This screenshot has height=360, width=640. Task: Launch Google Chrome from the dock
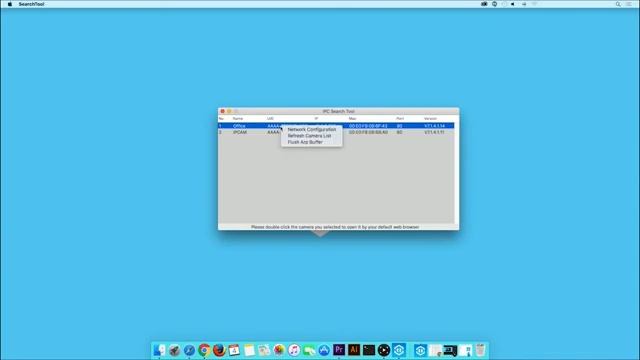point(204,350)
